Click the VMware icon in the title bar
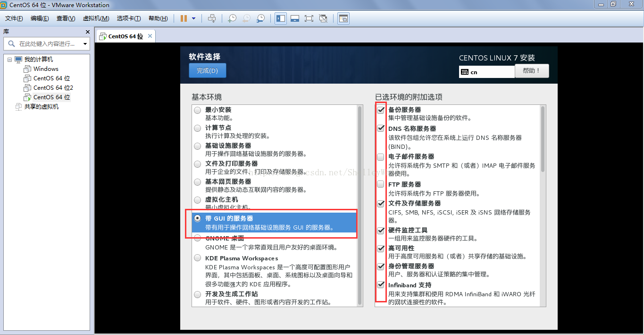 pyautogui.click(x=5, y=5)
